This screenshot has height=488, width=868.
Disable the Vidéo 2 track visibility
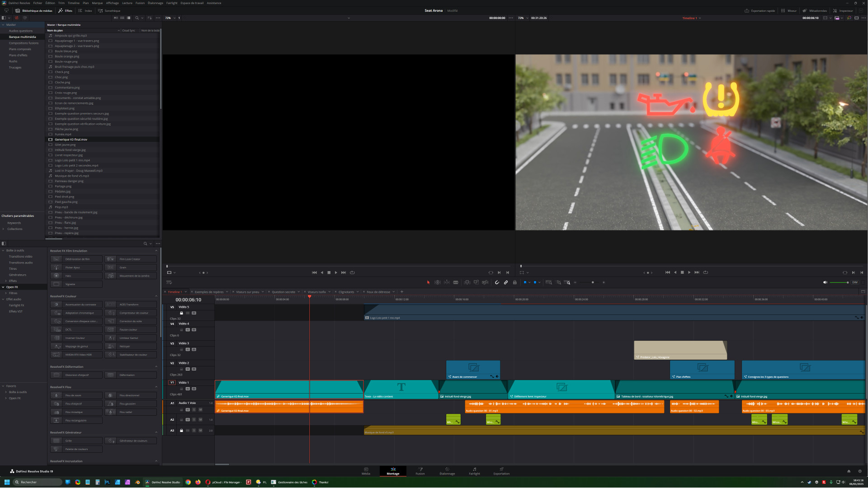pos(194,369)
